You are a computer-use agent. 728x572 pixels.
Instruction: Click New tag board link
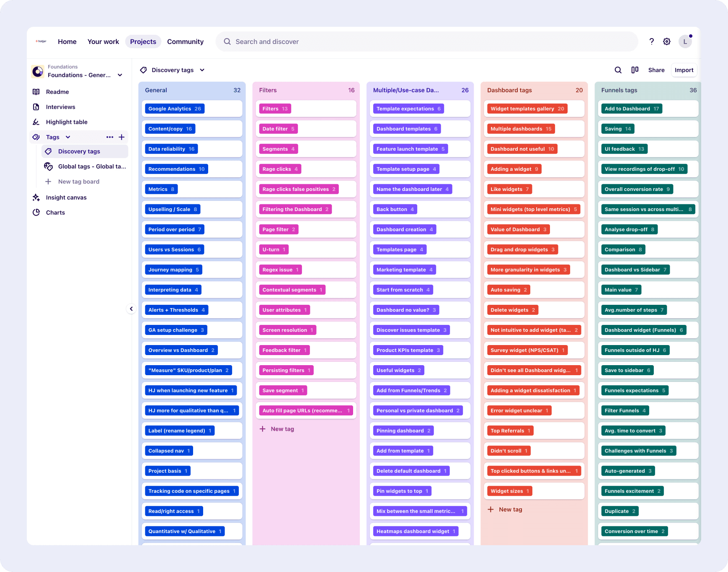(79, 181)
